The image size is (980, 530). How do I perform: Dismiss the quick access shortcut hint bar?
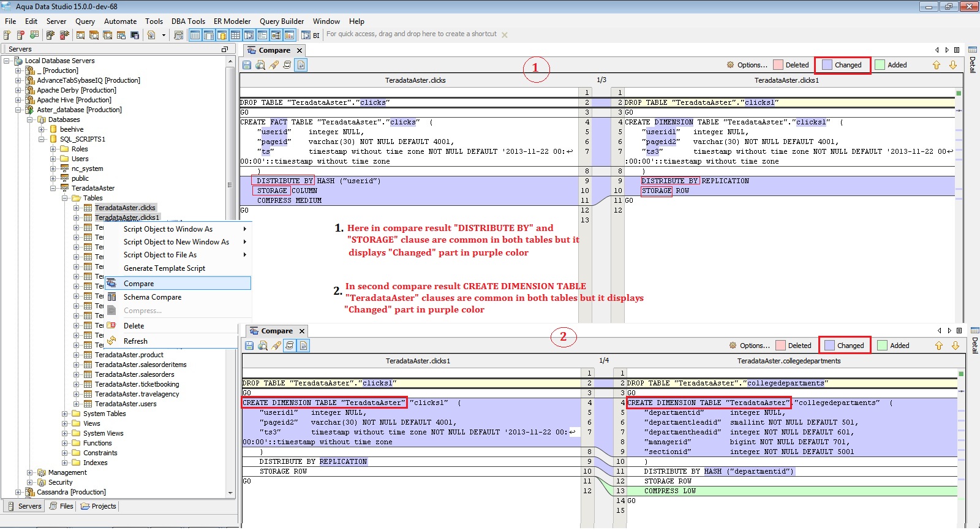[505, 35]
